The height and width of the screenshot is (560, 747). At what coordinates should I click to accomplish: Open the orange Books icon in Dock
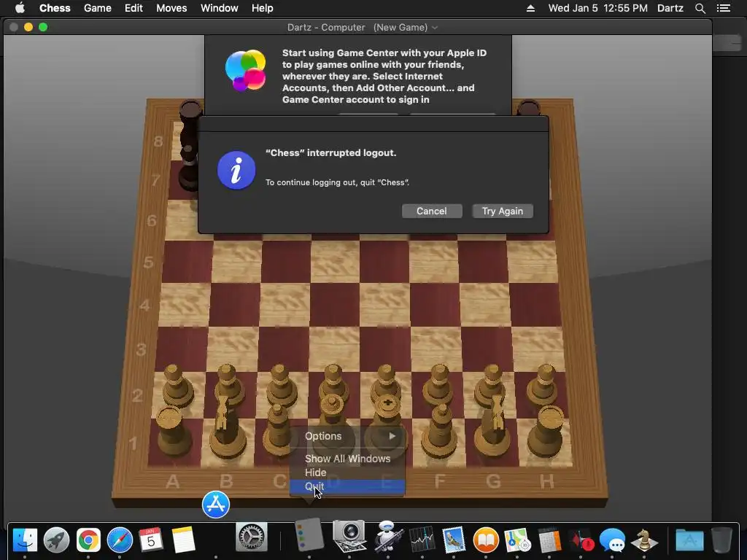[x=485, y=540]
